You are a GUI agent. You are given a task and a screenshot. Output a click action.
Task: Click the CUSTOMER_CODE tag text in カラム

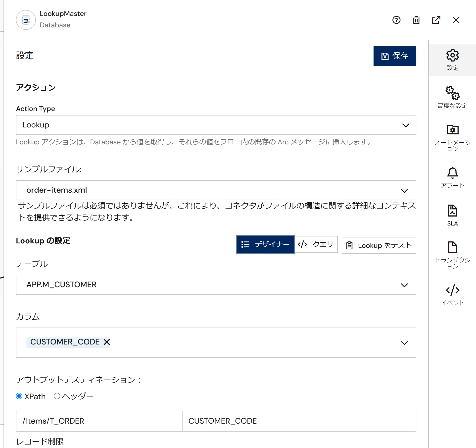coord(65,342)
